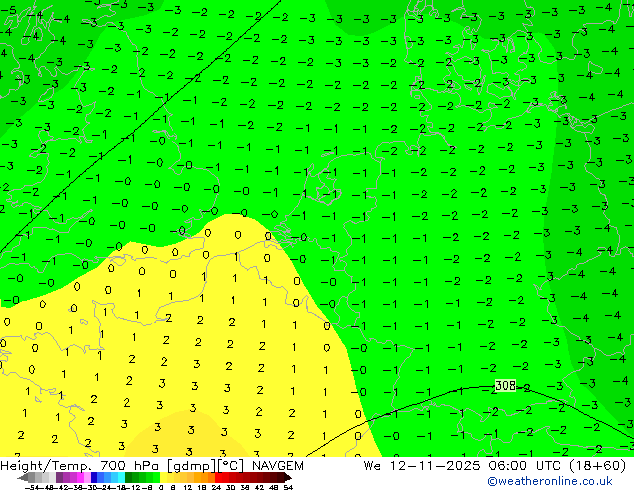The image size is (634, 490).
Task: Click the gray left arrow end of the legend
Action: tap(23, 477)
